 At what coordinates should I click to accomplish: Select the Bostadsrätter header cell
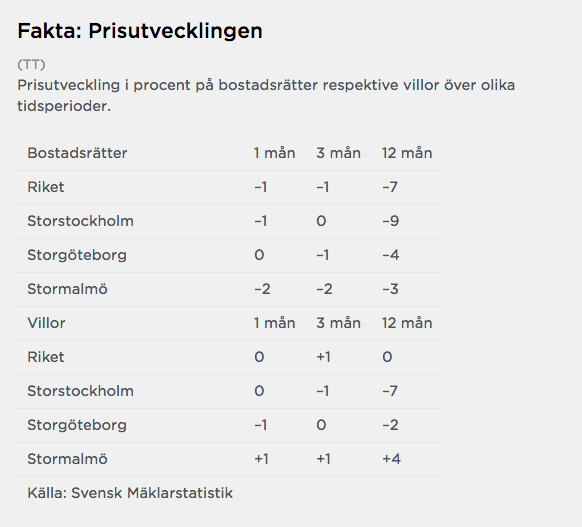pyautogui.click(x=77, y=153)
